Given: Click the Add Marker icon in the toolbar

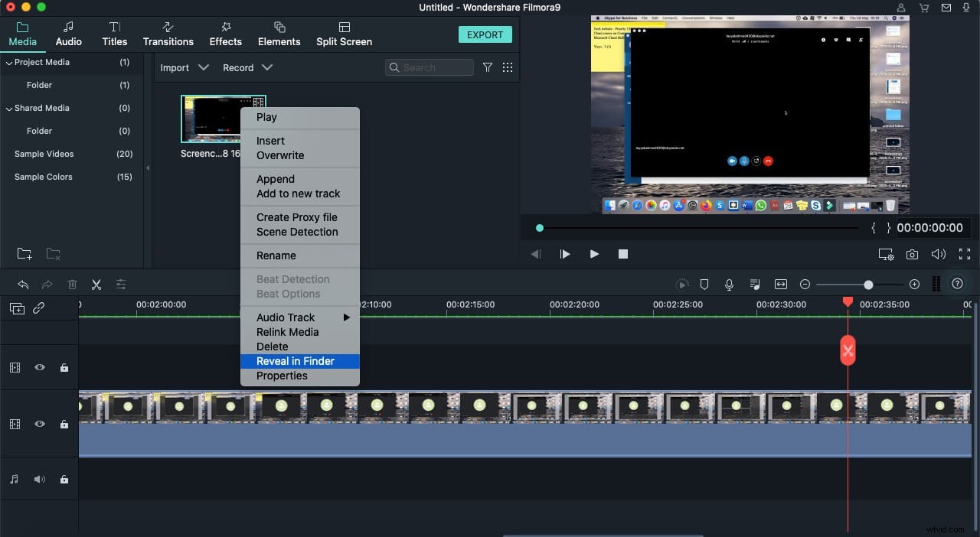Looking at the screenshot, I should pyautogui.click(x=704, y=284).
